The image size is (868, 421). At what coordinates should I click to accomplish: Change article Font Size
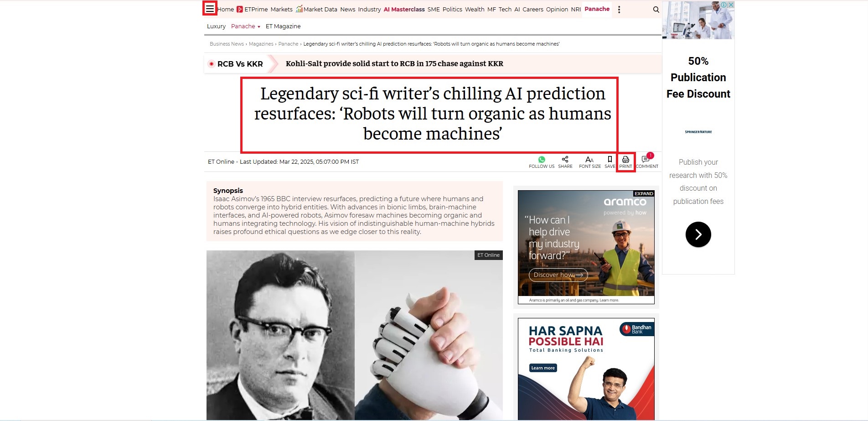pyautogui.click(x=589, y=162)
